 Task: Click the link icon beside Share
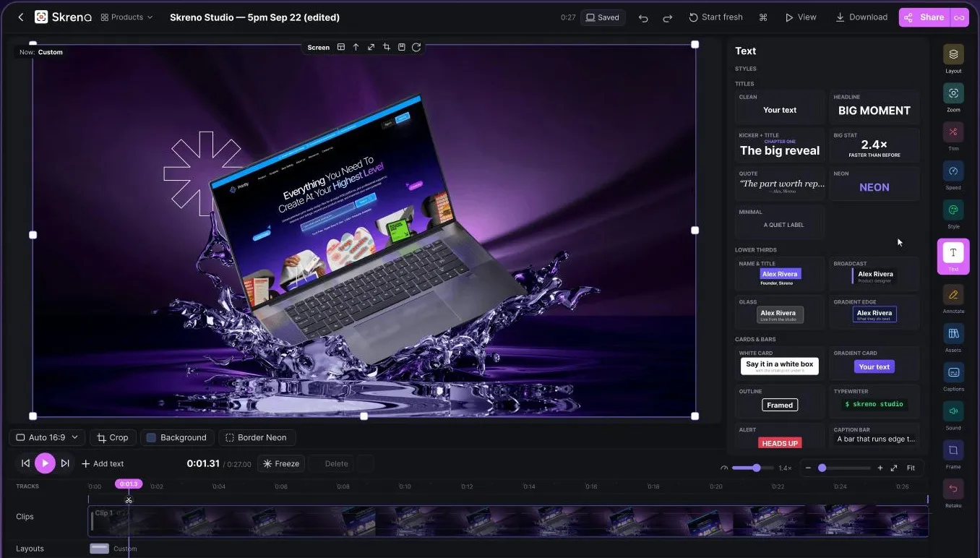tap(959, 17)
